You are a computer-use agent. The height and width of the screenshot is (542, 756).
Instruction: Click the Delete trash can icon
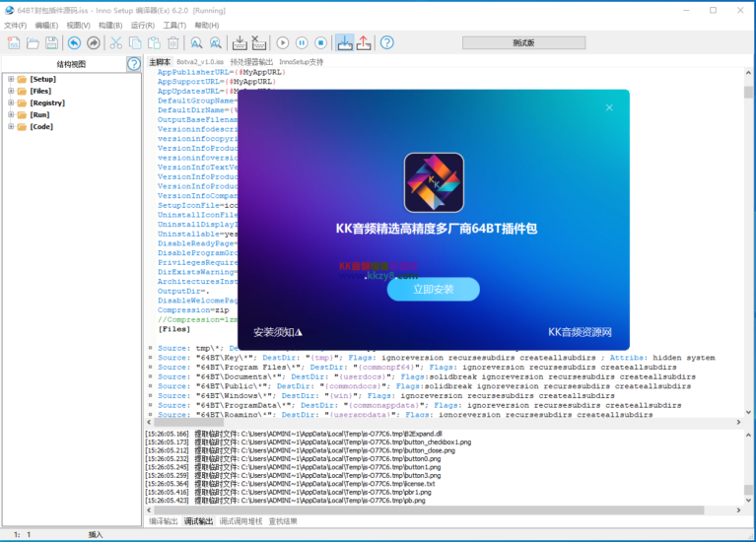click(x=172, y=42)
